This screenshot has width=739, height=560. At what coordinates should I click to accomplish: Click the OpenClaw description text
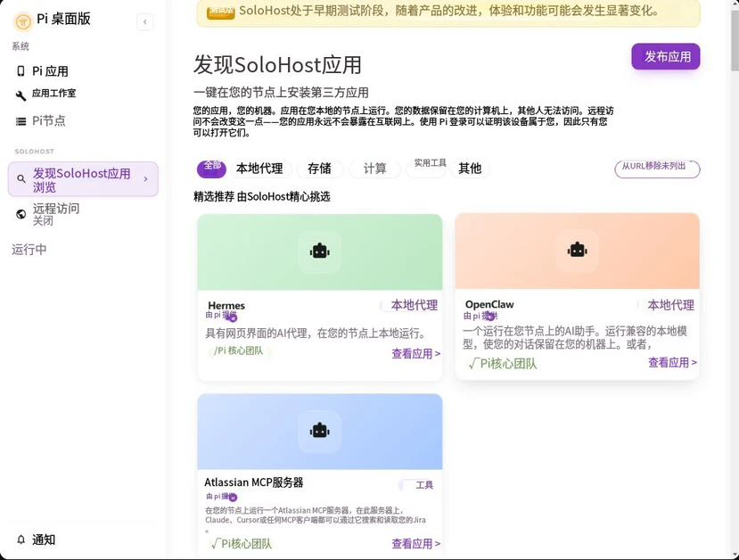575,337
